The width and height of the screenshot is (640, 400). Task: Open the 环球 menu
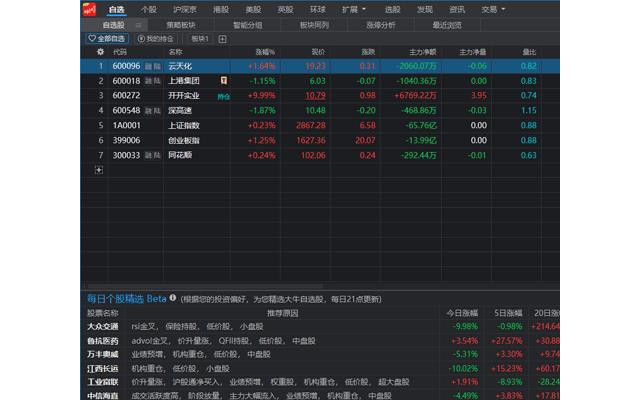(x=318, y=9)
